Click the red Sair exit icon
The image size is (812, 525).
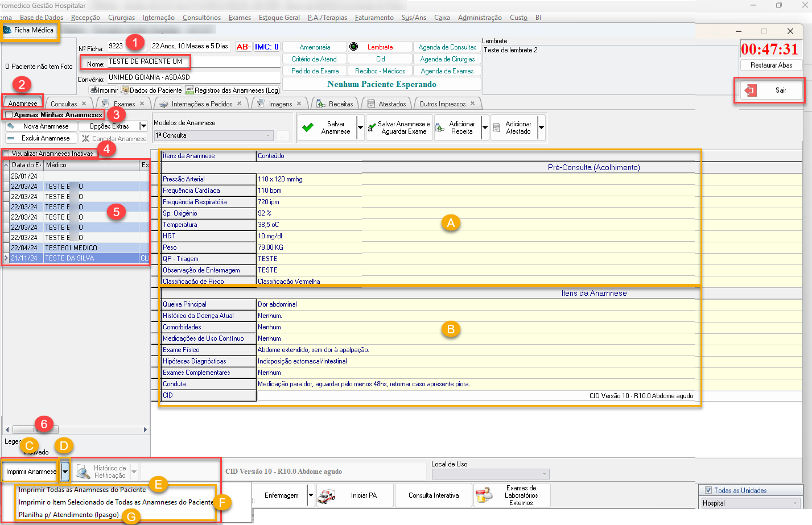(x=751, y=90)
